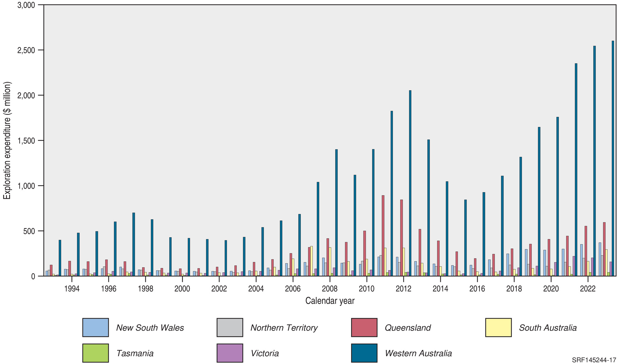Select the South Australia legend swatch
The image size is (623, 364).
click(498, 327)
